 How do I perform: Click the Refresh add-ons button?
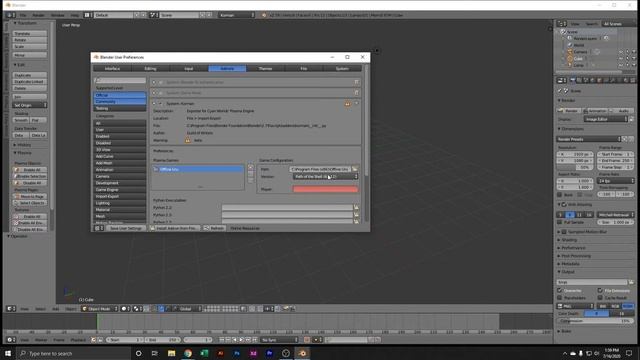point(214,228)
